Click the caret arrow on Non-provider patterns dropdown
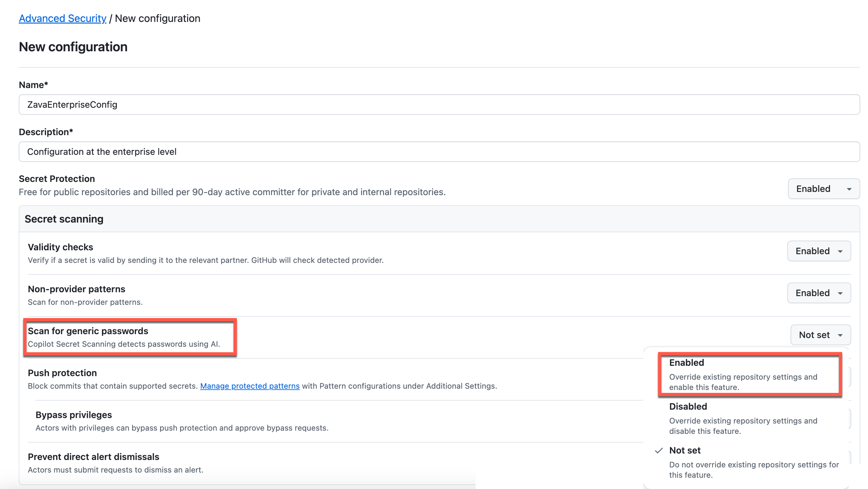 click(x=840, y=293)
